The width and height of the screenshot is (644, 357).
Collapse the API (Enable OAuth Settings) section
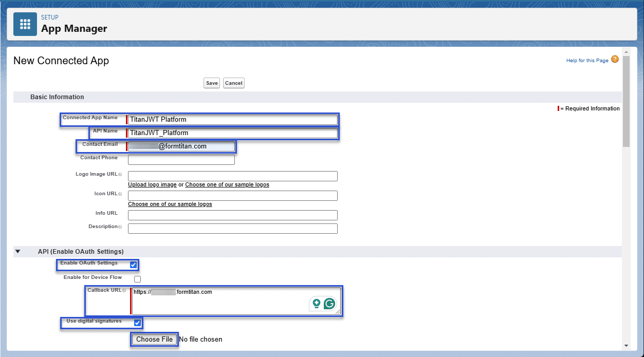[x=19, y=251]
